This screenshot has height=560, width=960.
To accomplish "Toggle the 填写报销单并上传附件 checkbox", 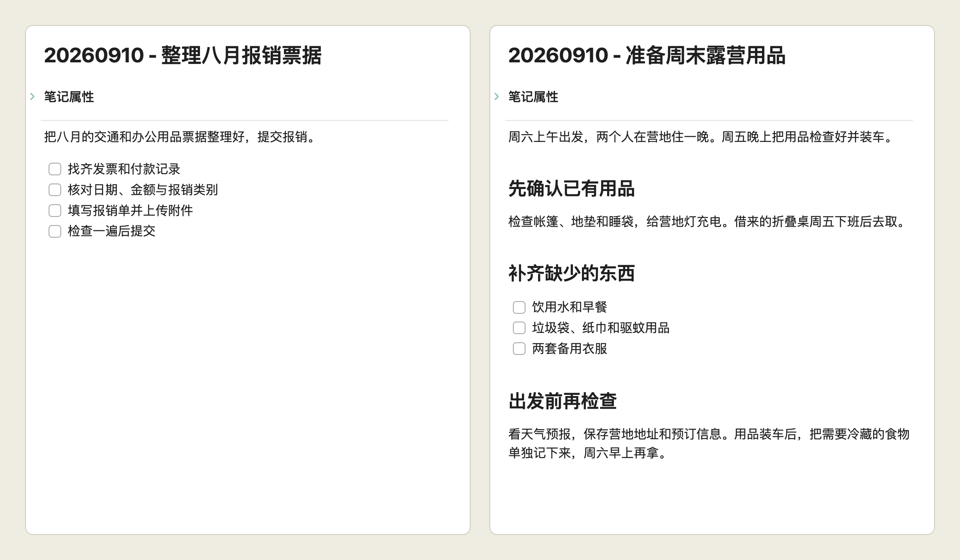I will 55,211.
